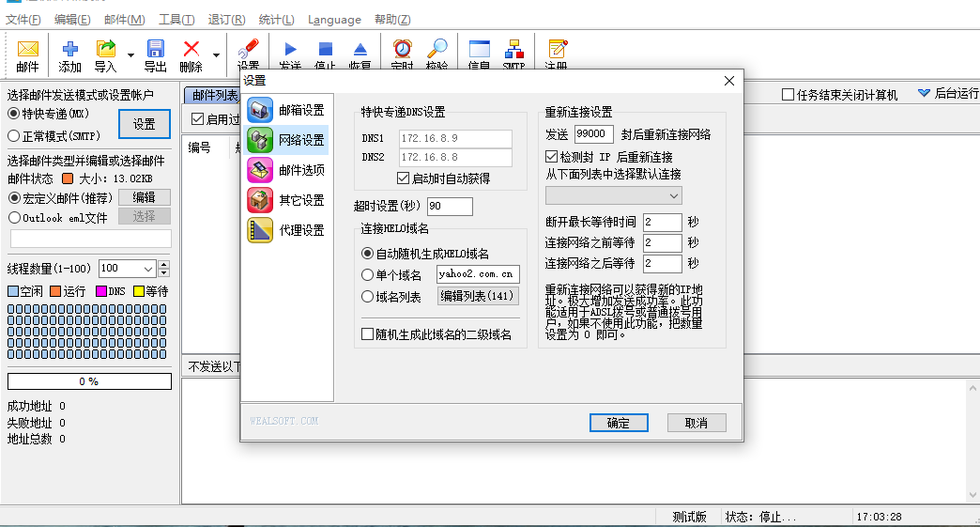Screen dimensions: 980x527
Task: Click the 超时设置 input field
Action: tap(450, 206)
